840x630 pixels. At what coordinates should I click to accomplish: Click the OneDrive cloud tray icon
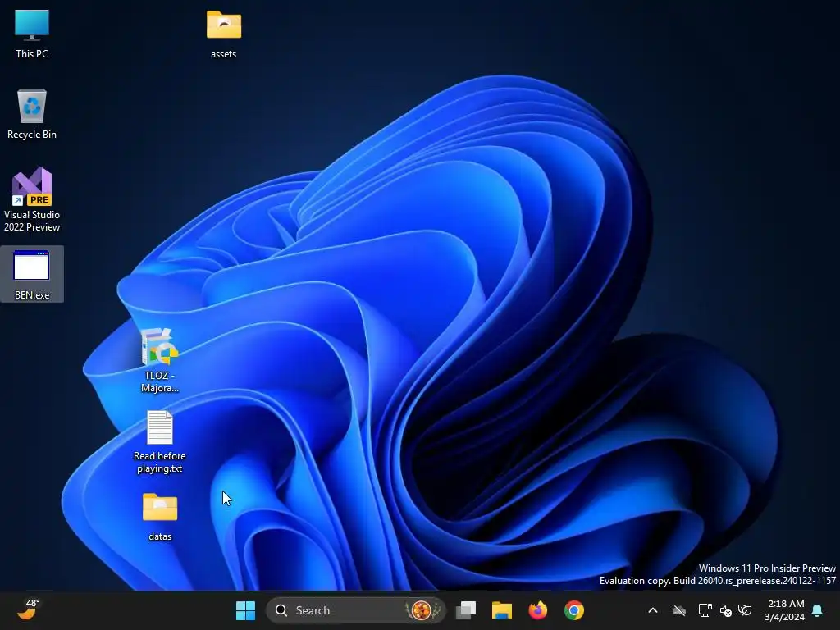click(678, 610)
